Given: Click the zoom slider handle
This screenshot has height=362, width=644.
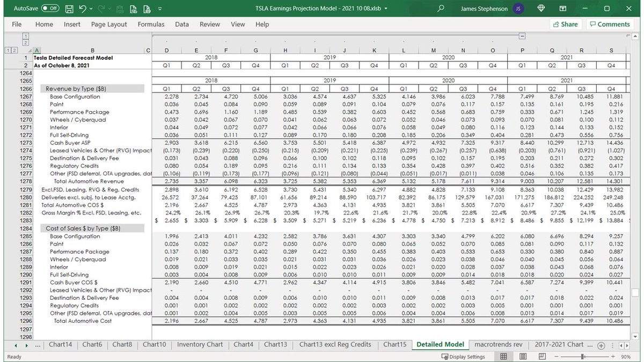Looking at the screenshot, I should [582, 357].
